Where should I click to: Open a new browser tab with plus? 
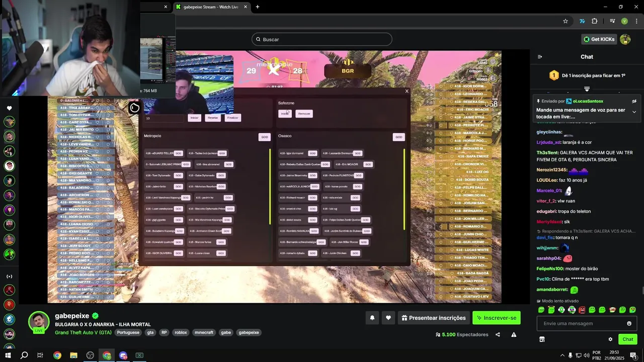click(x=258, y=7)
